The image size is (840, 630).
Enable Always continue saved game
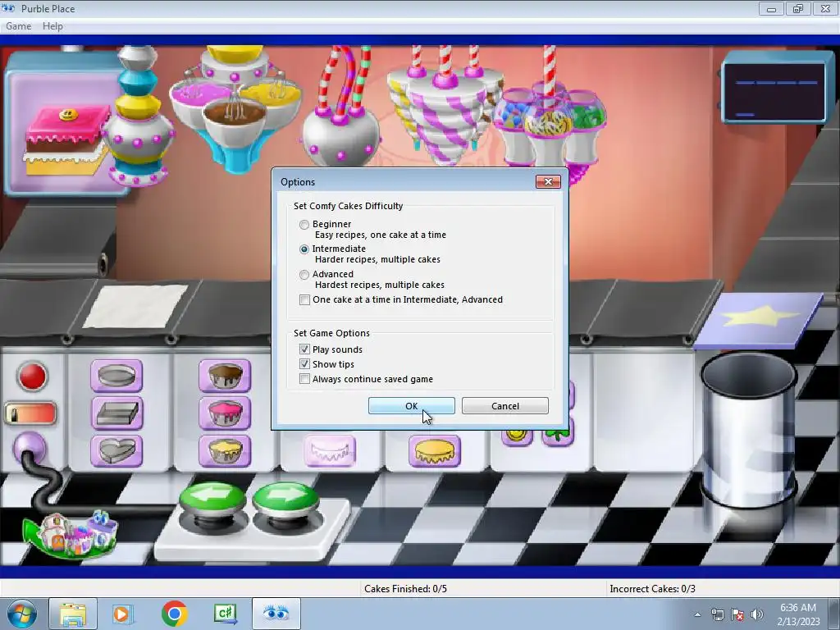[304, 379]
